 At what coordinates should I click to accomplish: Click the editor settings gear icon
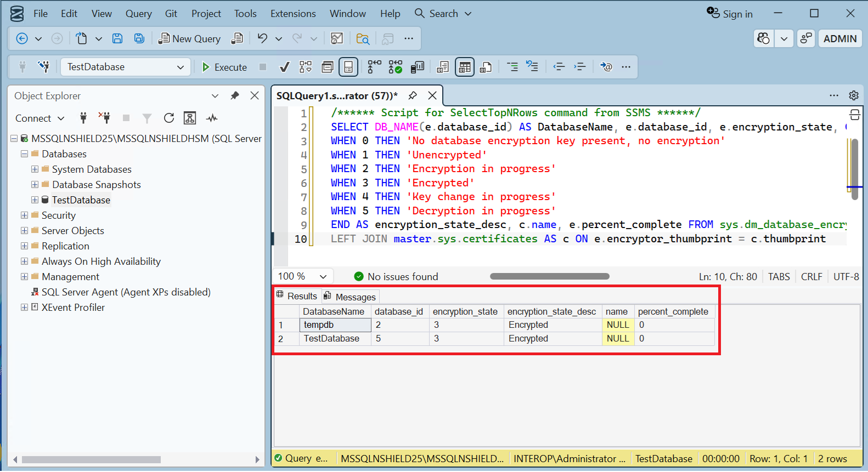pos(854,95)
